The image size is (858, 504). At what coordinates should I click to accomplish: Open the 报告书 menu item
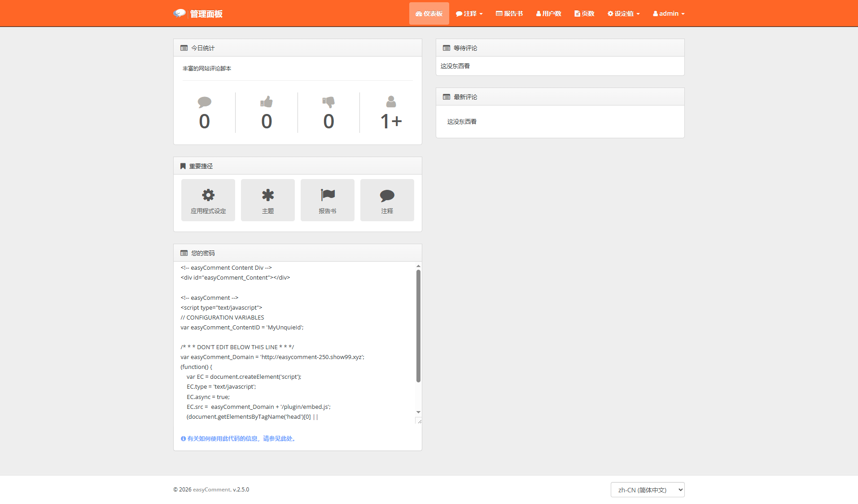click(509, 13)
